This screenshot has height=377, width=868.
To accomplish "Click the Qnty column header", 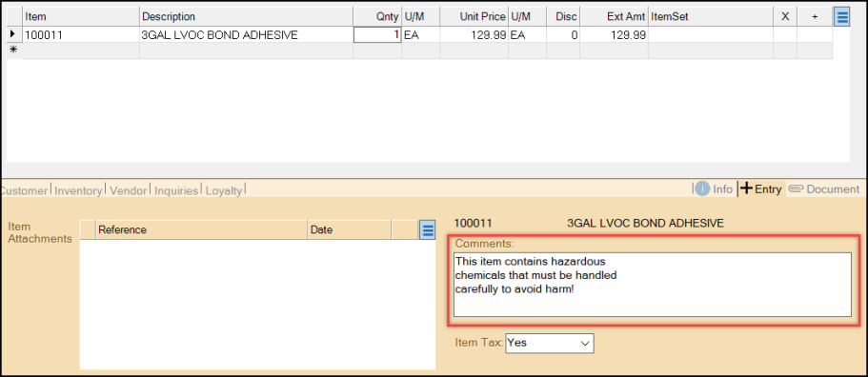I will pos(377,16).
